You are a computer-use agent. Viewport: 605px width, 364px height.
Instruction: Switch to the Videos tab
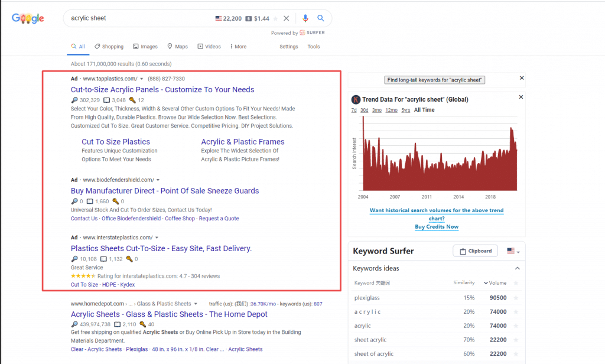[209, 46]
